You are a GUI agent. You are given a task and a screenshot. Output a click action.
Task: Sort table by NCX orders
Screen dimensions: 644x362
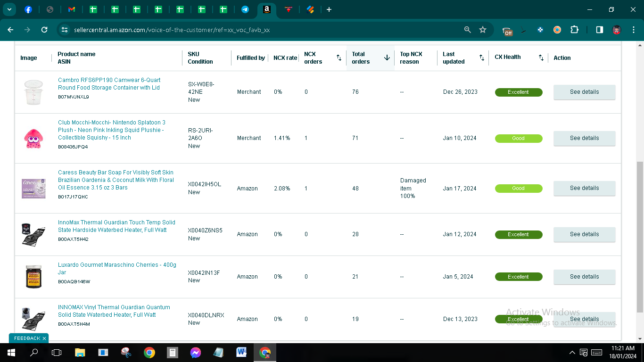[x=339, y=58]
